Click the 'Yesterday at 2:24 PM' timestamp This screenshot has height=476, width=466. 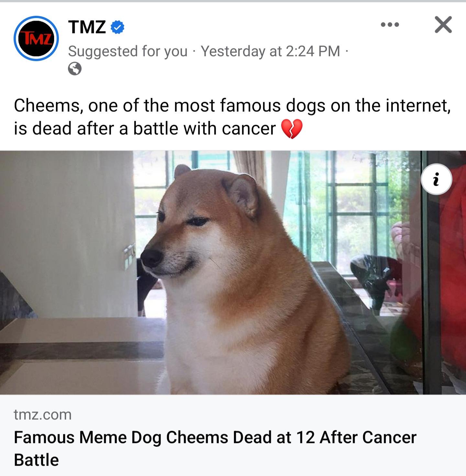pos(270,51)
